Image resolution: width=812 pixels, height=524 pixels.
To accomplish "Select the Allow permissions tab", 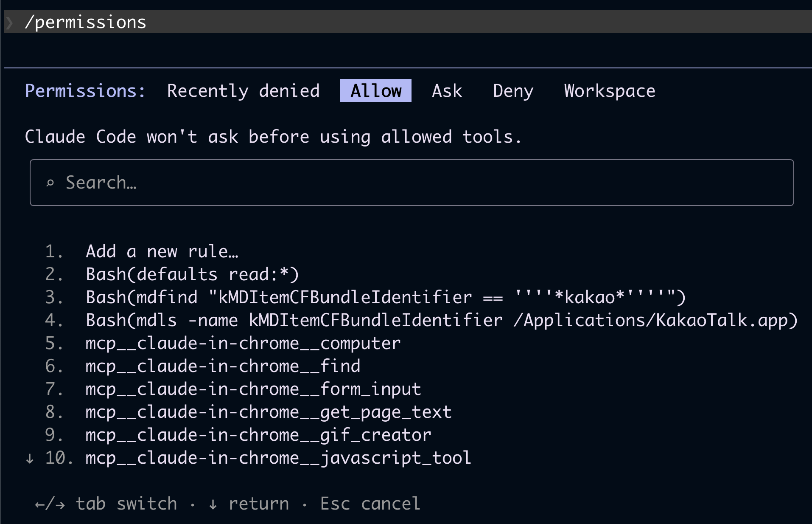I will click(376, 90).
